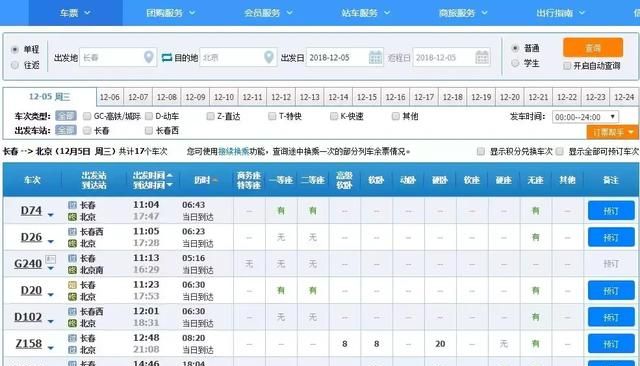Select the 单程 one-way radio button

[15, 49]
